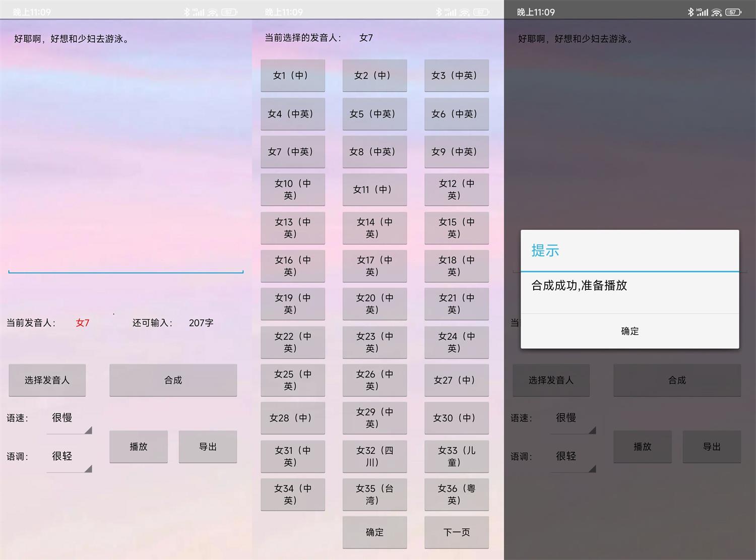Select voice 女7 (中英)
756x560 pixels.
292,151
